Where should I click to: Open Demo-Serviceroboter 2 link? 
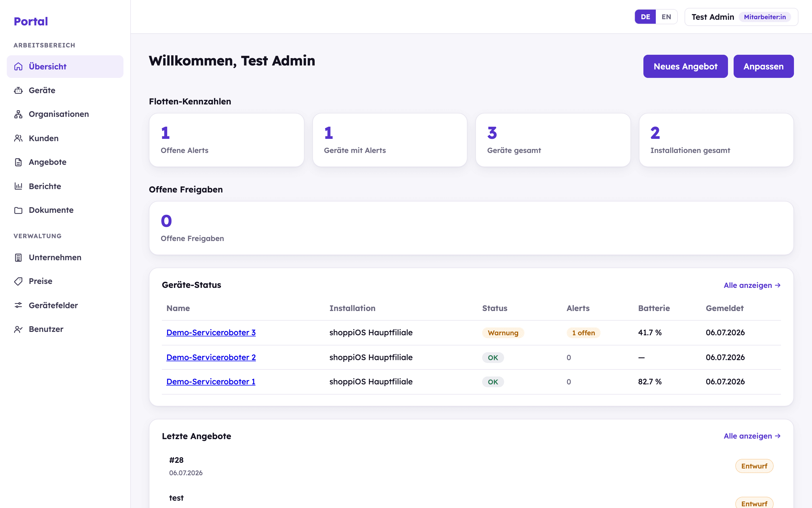tap(211, 358)
